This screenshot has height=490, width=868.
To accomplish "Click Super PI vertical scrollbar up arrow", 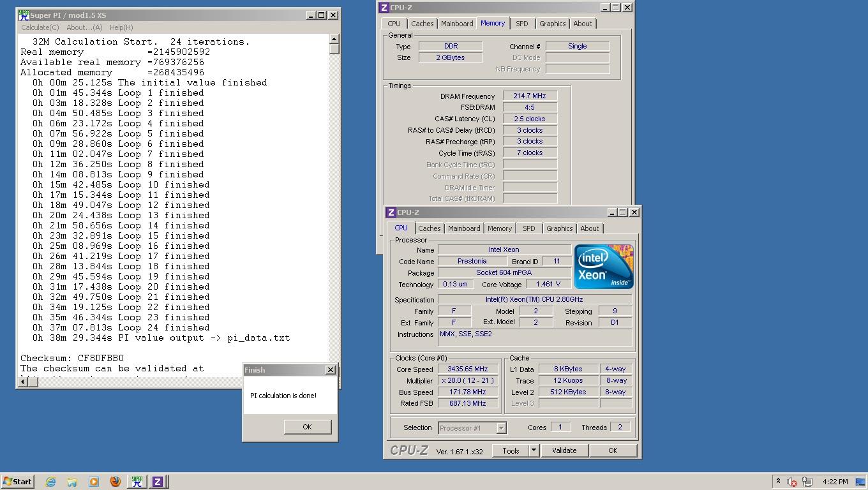I will click(x=334, y=40).
